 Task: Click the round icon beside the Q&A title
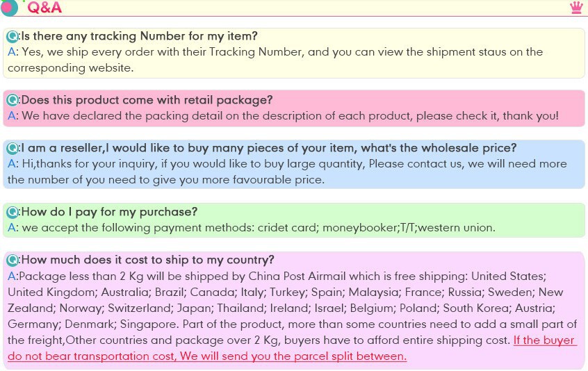pos(9,8)
